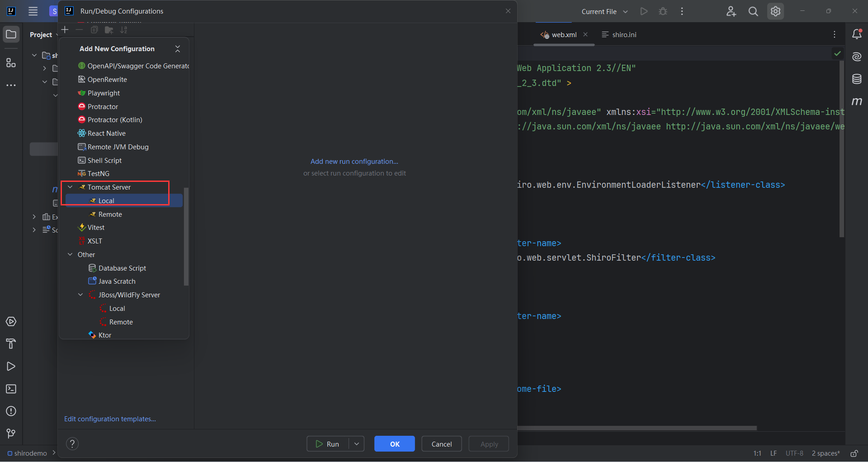Image resolution: width=868 pixels, height=462 pixels.
Task: Click the Cancel button
Action: pos(442,444)
